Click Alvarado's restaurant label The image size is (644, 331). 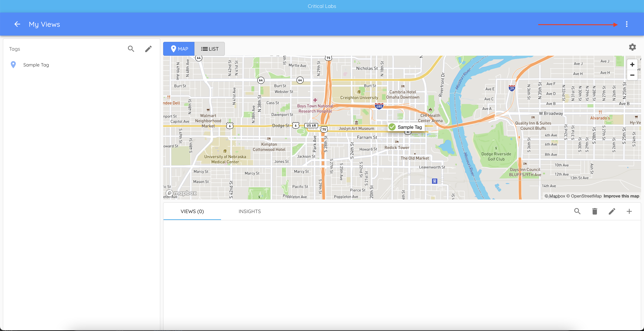point(600,118)
